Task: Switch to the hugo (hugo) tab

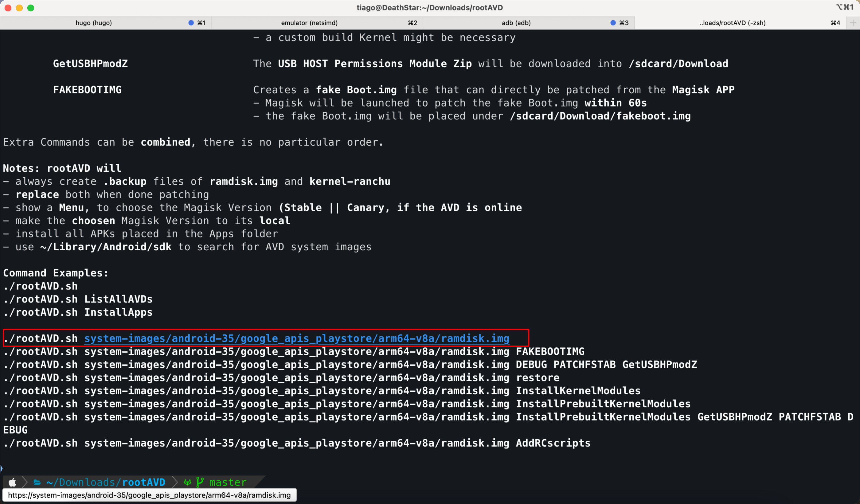Action: [x=93, y=23]
